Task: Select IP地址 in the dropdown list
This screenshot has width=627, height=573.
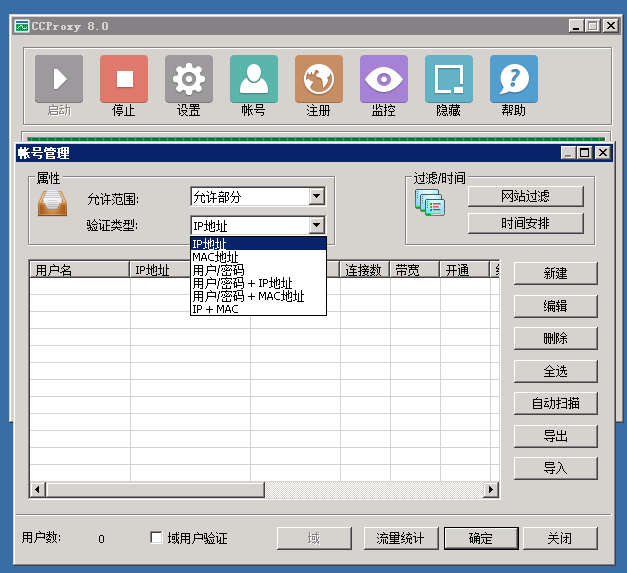Action: coord(258,244)
